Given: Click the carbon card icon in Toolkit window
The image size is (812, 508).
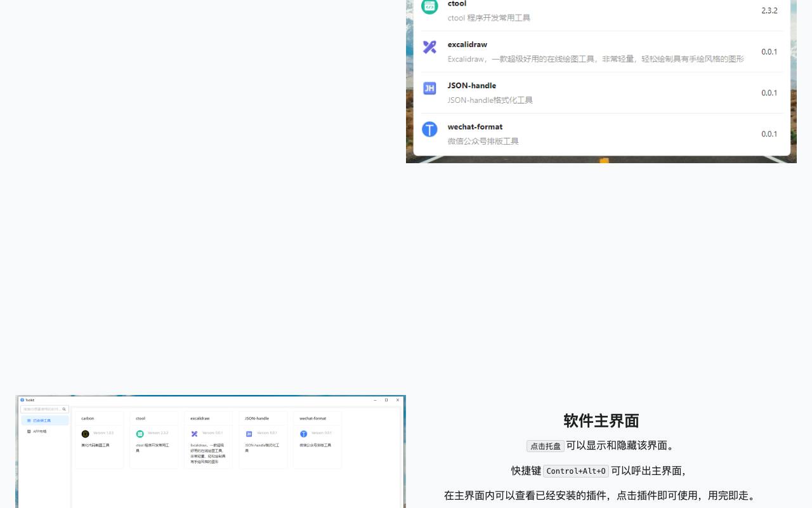Looking at the screenshot, I should click(x=86, y=434).
